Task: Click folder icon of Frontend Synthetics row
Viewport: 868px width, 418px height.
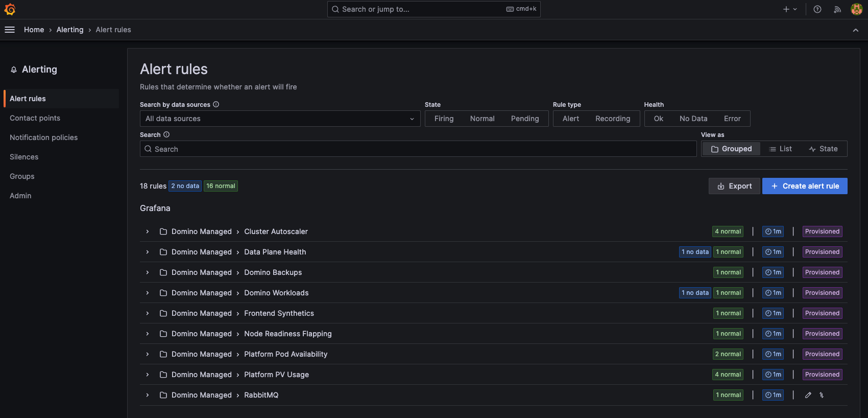Action: pos(163,313)
